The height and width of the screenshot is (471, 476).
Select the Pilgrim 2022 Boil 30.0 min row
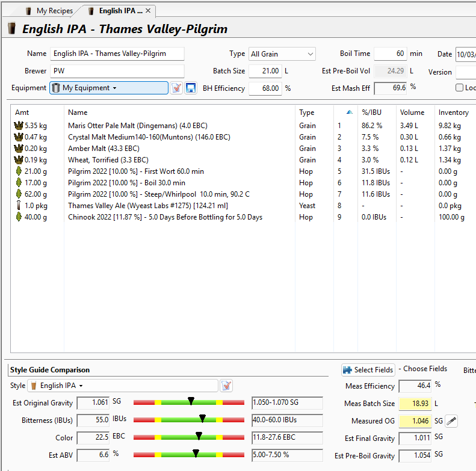point(243,183)
